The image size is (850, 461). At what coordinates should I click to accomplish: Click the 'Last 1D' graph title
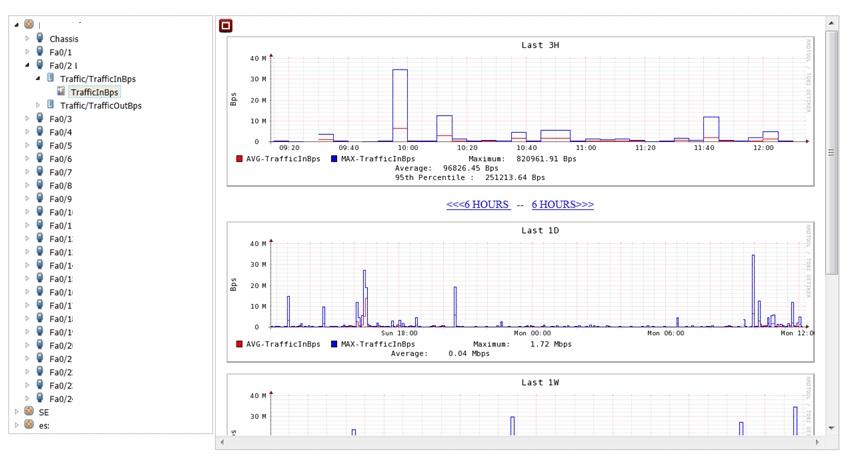(x=540, y=230)
